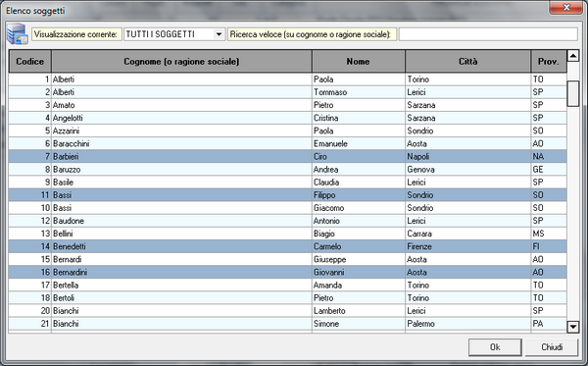588x366 pixels.
Task: Click the Chiudi button
Action: (551, 347)
